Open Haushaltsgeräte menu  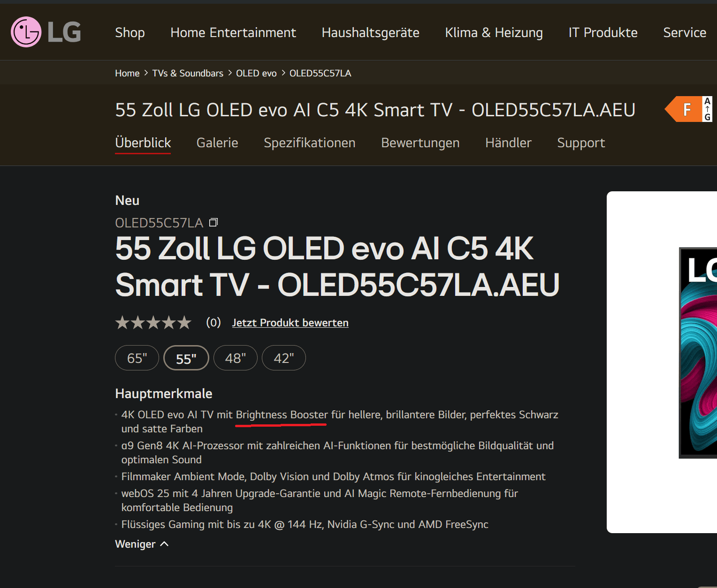click(x=371, y=32)
